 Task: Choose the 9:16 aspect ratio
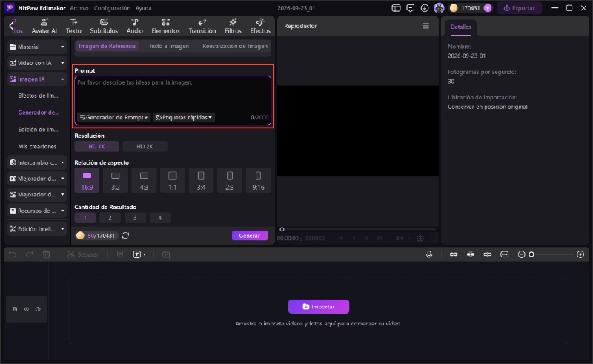coord(258,180)
